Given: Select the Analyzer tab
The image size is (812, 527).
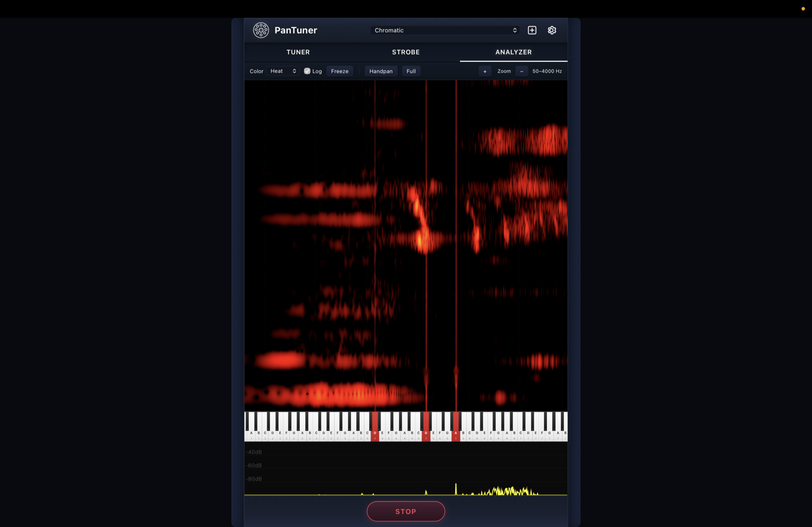Looking at the screenshot, I should click(513, 52).
